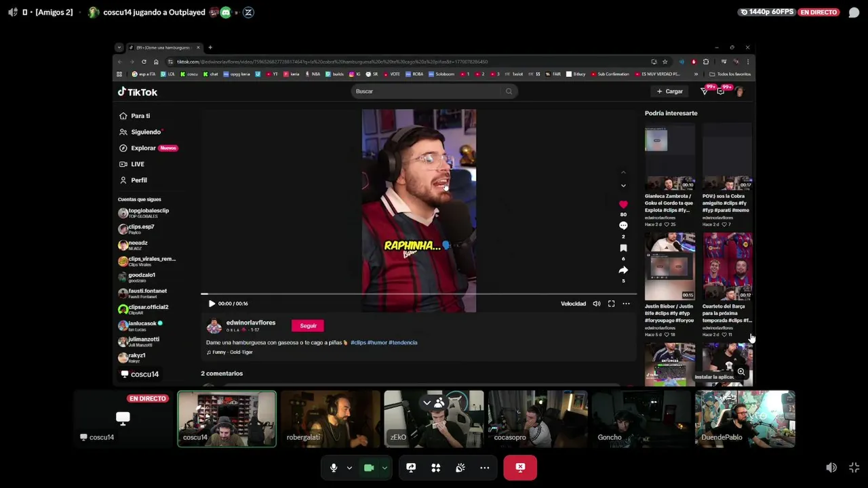The height and width of the screenshot is (488, 868).
Task: Click the TikTok video progress bar
Action: coord(418,294)
